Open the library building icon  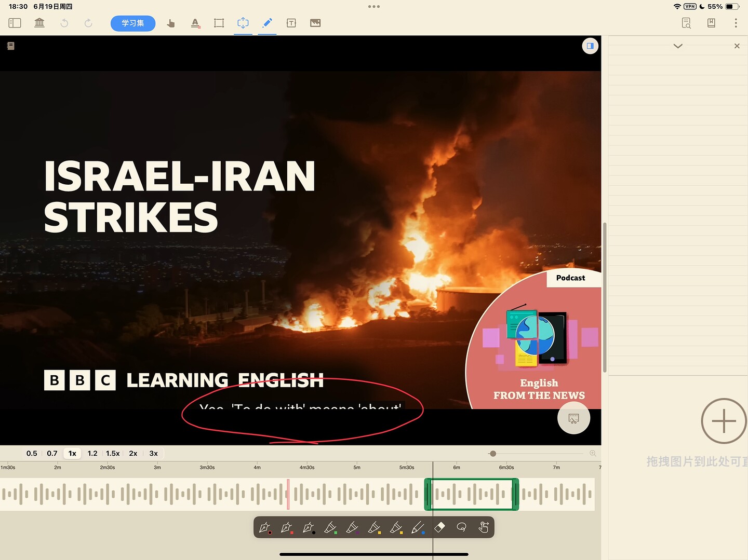click(x=39, y=23)
